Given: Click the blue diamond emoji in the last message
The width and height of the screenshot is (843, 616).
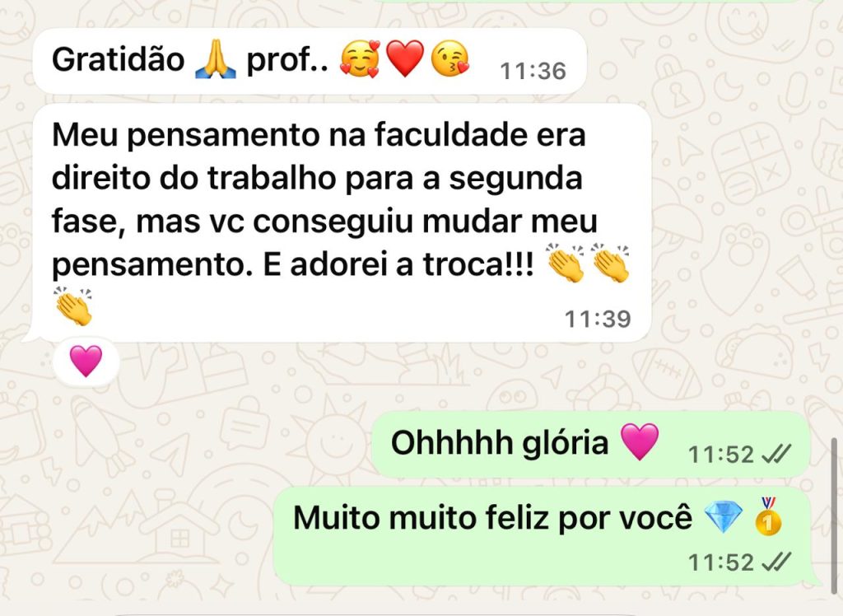Looking at the screenshot, I should pyautogui.click(x=723, y=516).
